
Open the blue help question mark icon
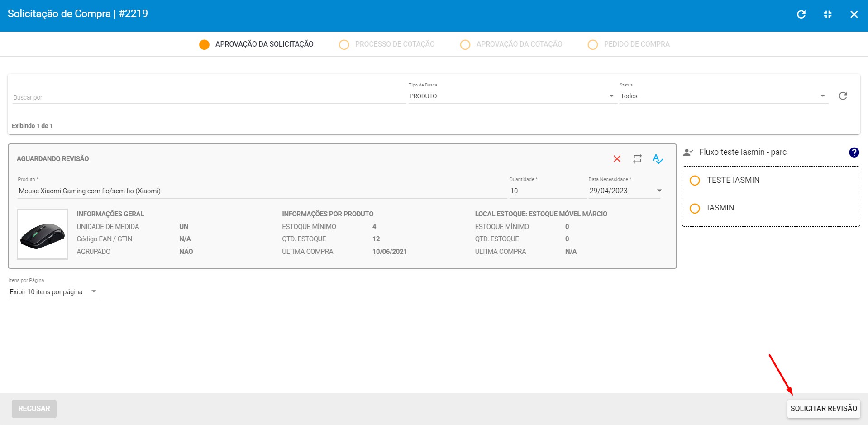[x=854, y=153]
